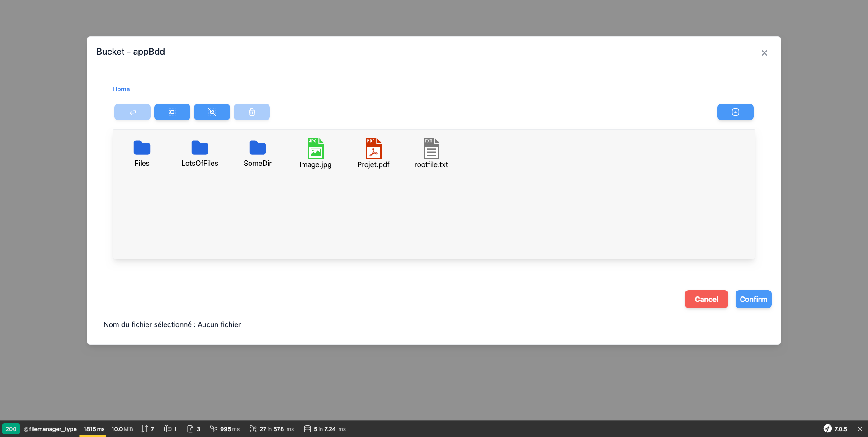This screenshot has height=437, width=868.
Task: Open the @filemanager_type route entry
Action: [x=50, y=429]
